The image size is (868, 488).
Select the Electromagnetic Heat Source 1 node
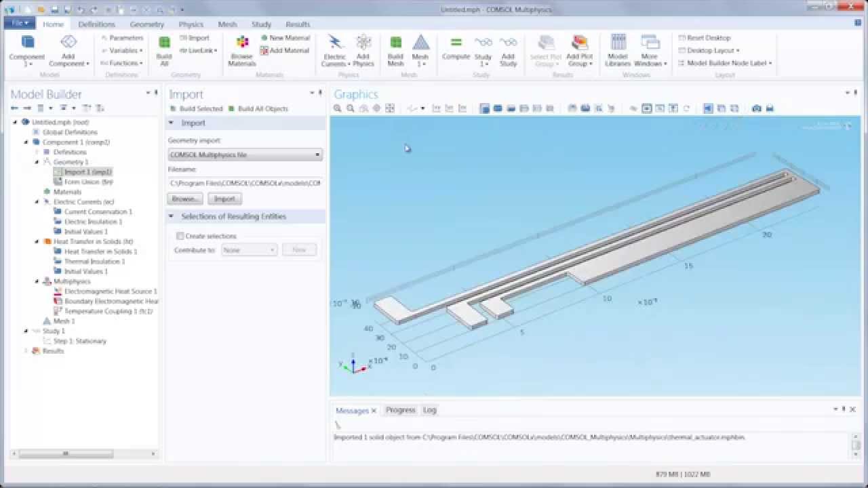click(105, 291)
